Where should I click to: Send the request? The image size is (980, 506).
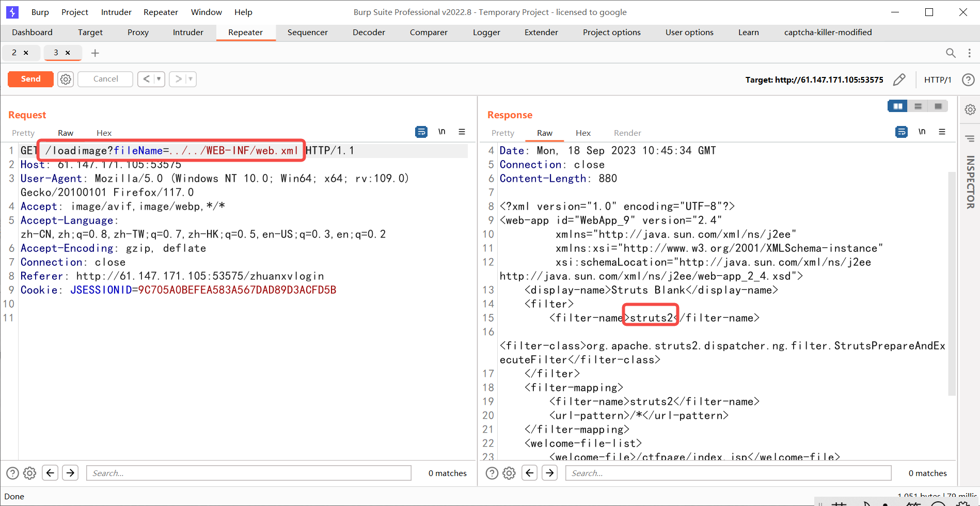click(30, 79)
